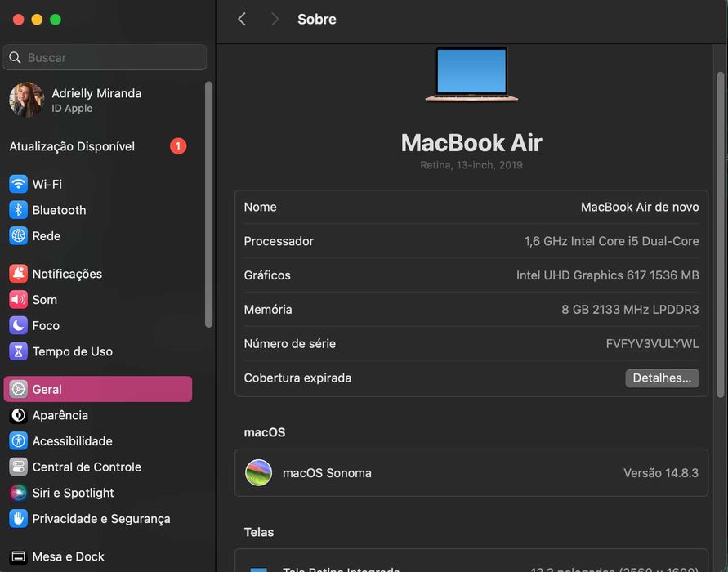The width and height of the screenshot is (728, 572).
Task: Click the MacBook Air laptop image
Action: point(471,74)
